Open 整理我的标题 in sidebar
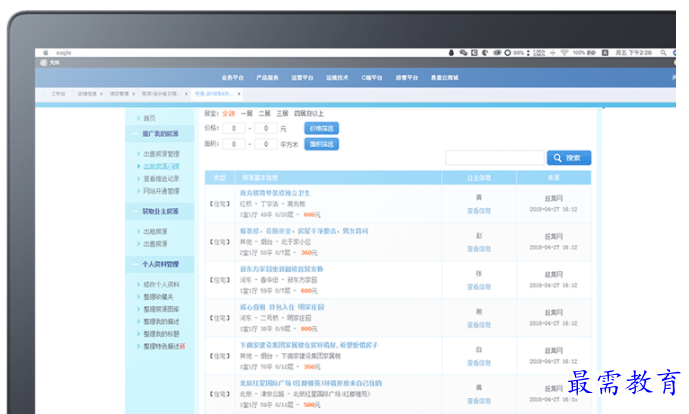Viewport: 689px width, 414px height. pos(161,334)
